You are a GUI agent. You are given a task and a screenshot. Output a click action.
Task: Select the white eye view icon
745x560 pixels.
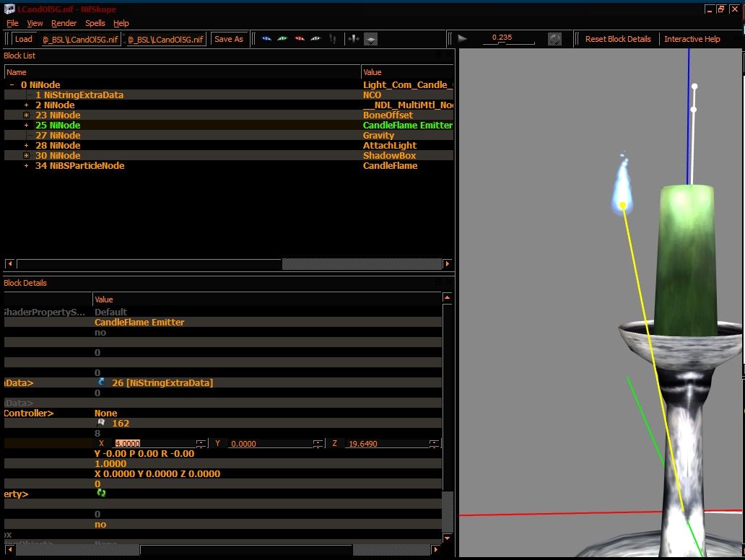(315, 39)
